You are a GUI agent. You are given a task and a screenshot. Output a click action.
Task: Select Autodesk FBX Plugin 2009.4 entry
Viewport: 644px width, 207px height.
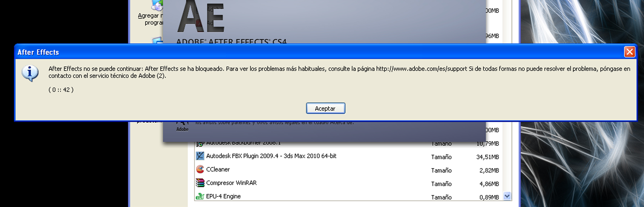271,156
